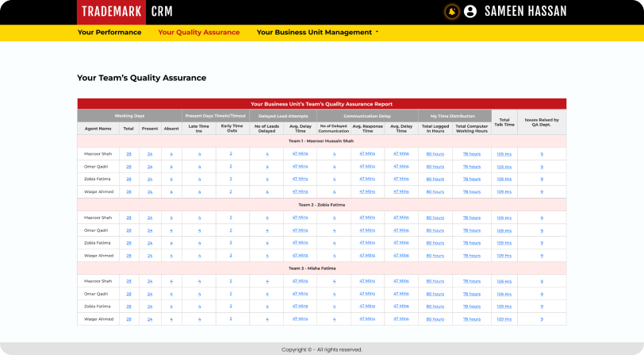This screenshot has height=355, width=644.
Task: Click Team 1 Masroor Shah QA issues raised count
Action: pos(542,153)
